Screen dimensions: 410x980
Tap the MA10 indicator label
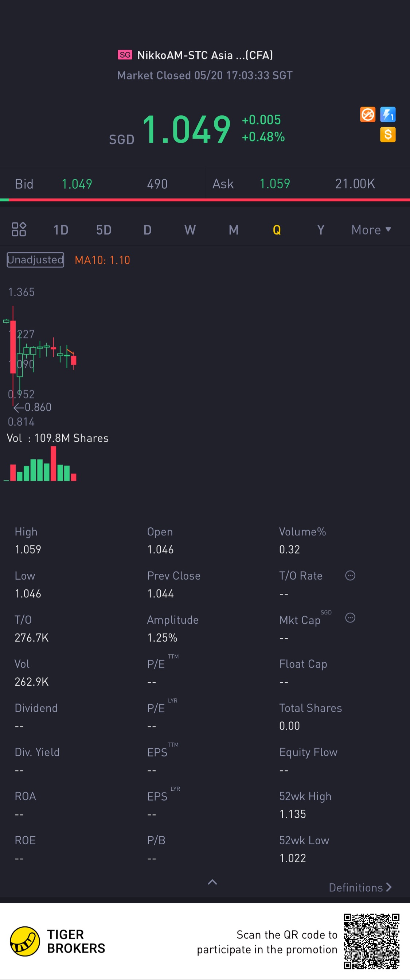click(102, 260)
